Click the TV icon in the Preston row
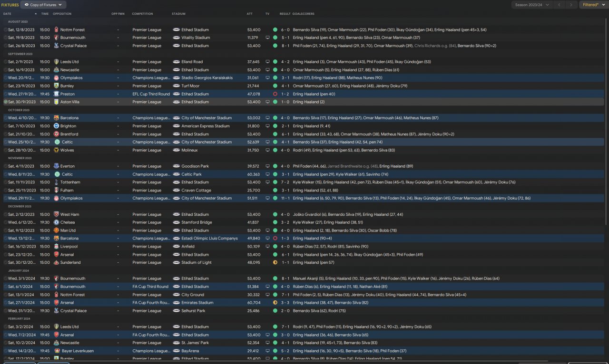 (267, 94)
